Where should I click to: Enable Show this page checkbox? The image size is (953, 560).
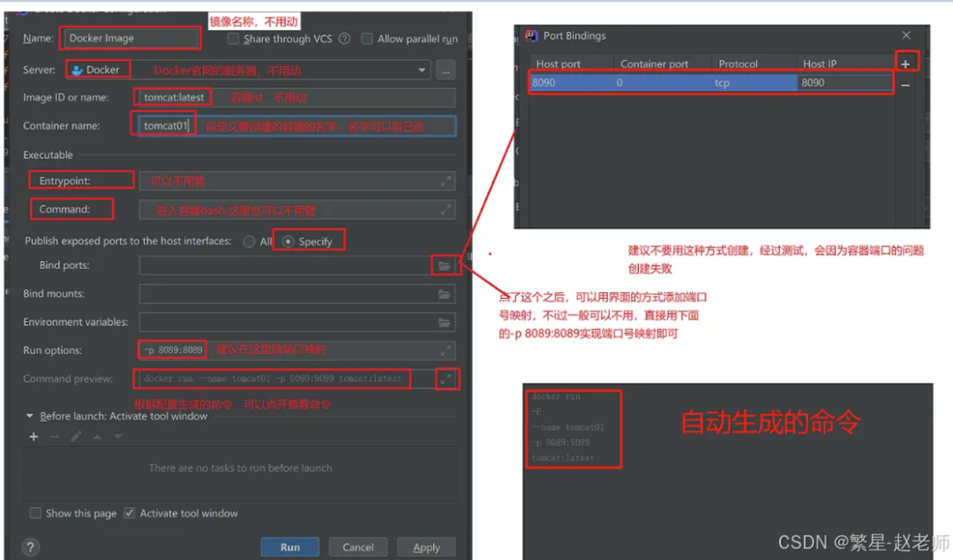(x=35, y=513)
